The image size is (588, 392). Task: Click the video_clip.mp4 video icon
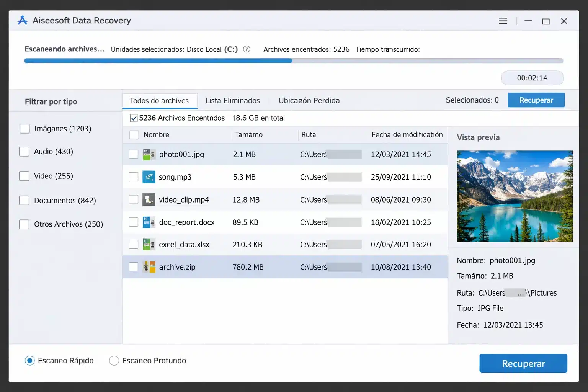149,199
